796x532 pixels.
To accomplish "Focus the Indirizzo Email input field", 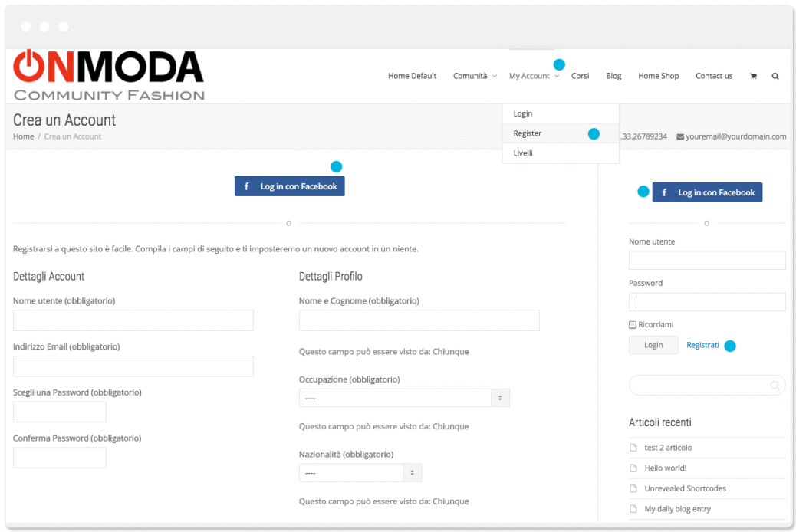I will click(133, 366).
